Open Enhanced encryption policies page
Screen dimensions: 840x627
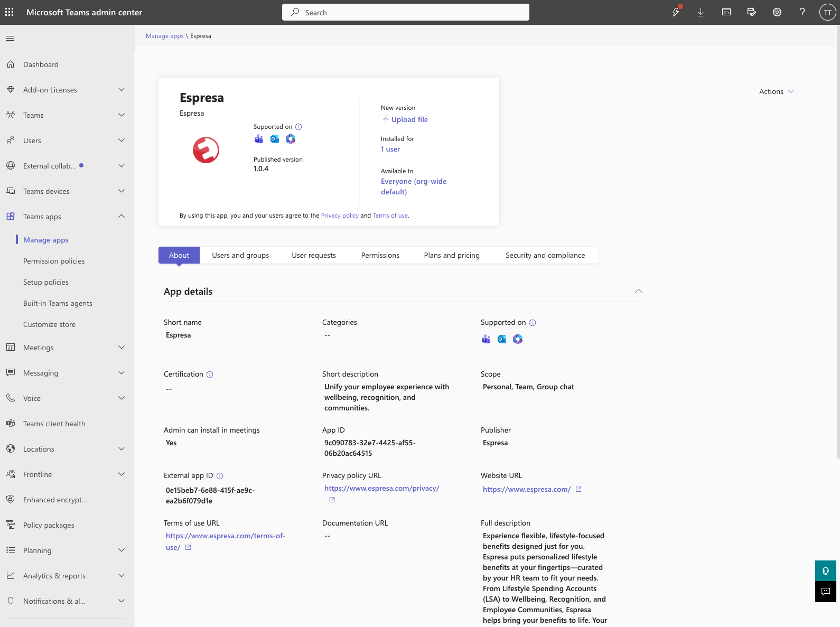pyautogui.click(x=55, y=500)
